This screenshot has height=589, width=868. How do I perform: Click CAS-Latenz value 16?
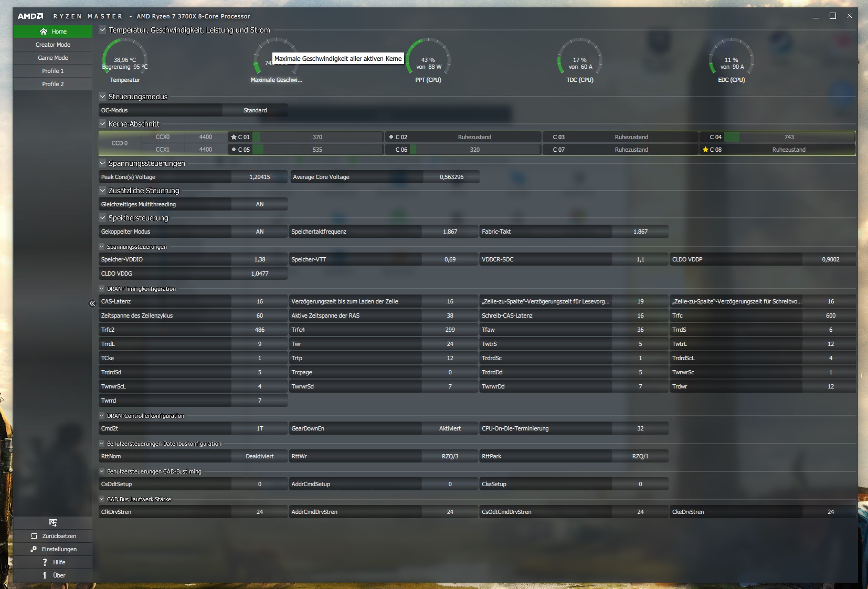click(x=260, y=301)
